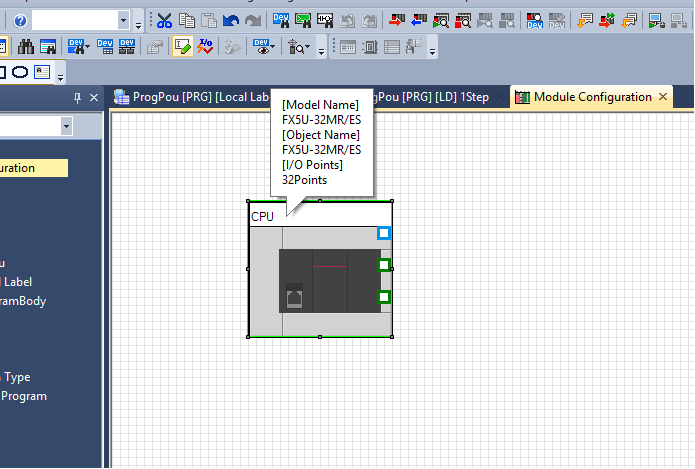The height and width of the screenshot is (469, 695).
Task: Click the Rebuild All stacked documents icon
Action: click(629, 20)
